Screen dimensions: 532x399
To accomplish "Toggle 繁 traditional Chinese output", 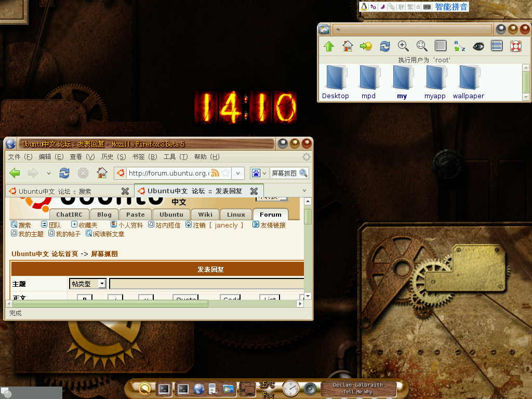I will click(410, 6).
